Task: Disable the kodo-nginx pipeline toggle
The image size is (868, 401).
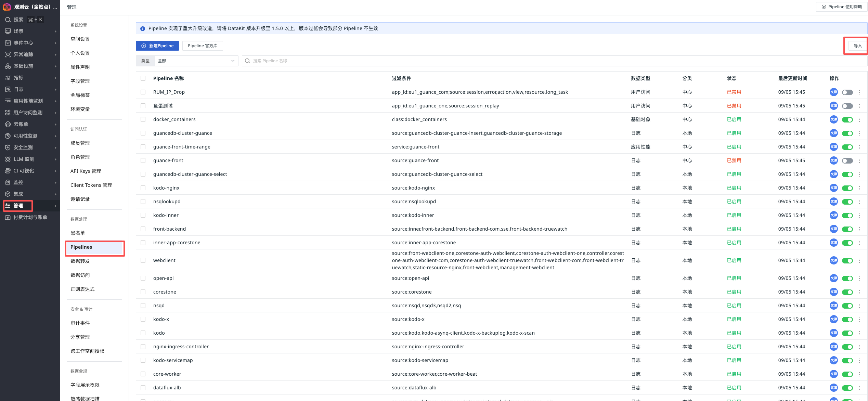Action: click(x=847, y=188)
